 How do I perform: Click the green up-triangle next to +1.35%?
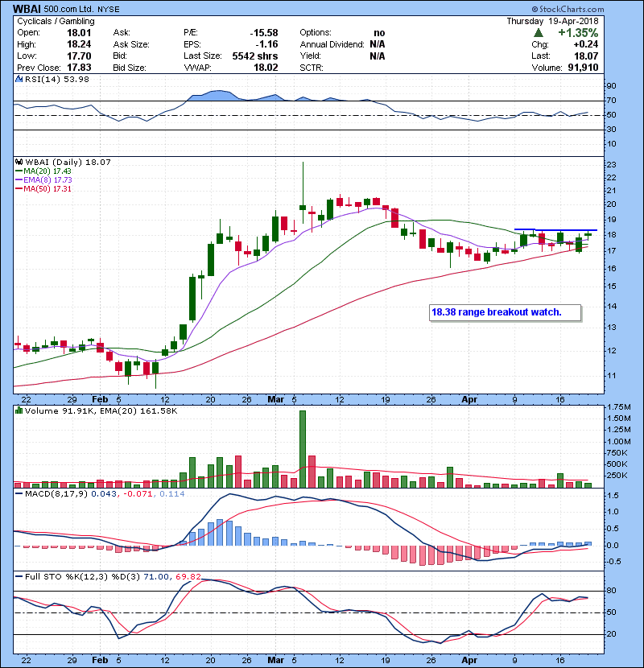(x=539, y=32)
